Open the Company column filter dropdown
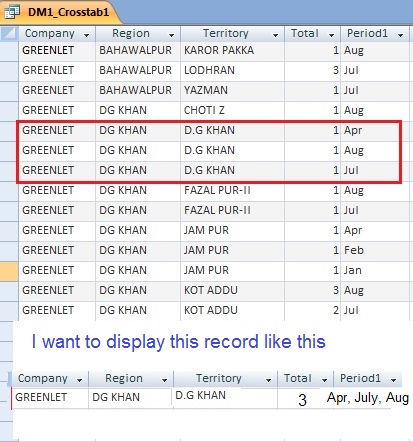The image size is (413, 442). point(87,35)
